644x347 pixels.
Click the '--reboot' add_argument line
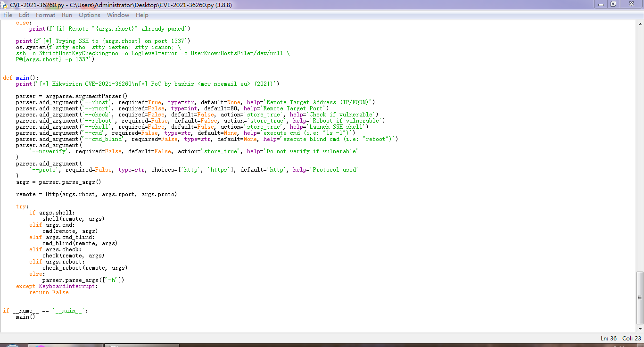pyautogui.click(x=200, y=121)
